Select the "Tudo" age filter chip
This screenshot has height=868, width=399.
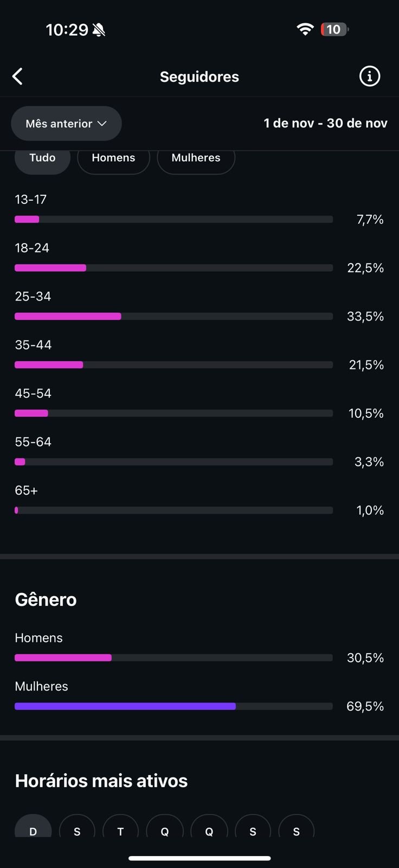pos(42,159)
